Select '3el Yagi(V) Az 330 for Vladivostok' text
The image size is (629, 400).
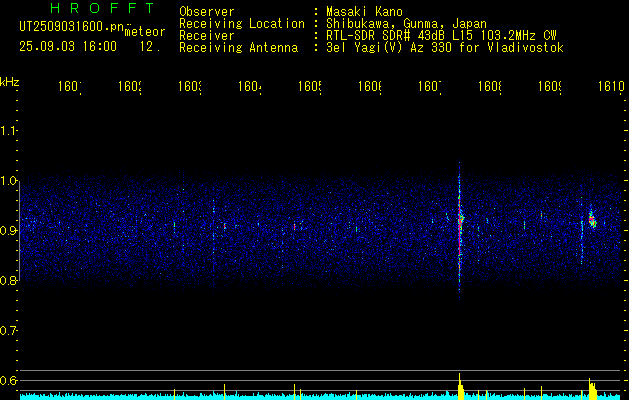(x=445, y=48)
